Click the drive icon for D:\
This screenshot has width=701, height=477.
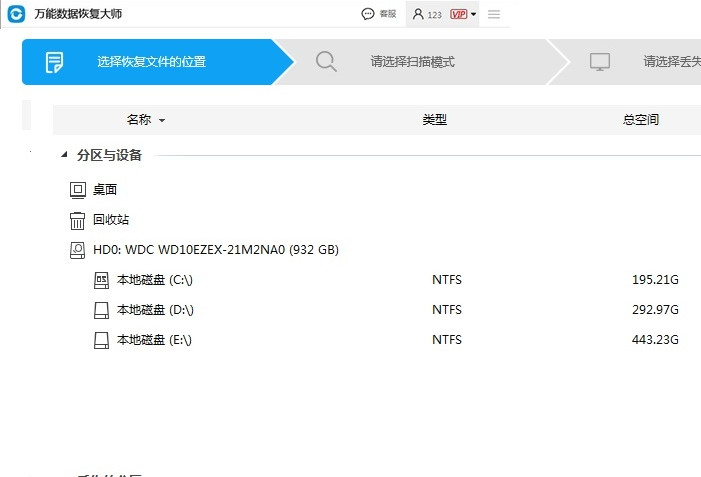[101, 310]
